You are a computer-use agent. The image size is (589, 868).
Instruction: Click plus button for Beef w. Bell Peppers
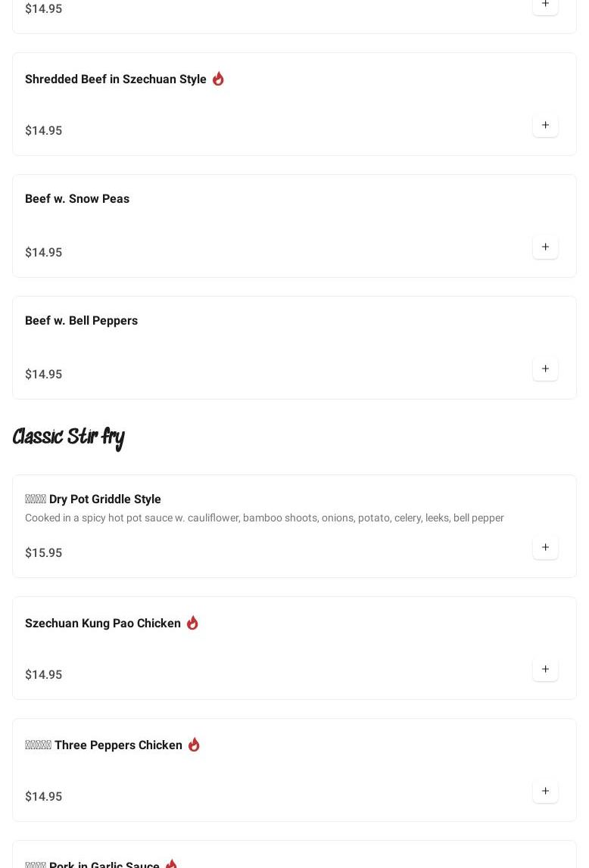(x=545, y=369)
